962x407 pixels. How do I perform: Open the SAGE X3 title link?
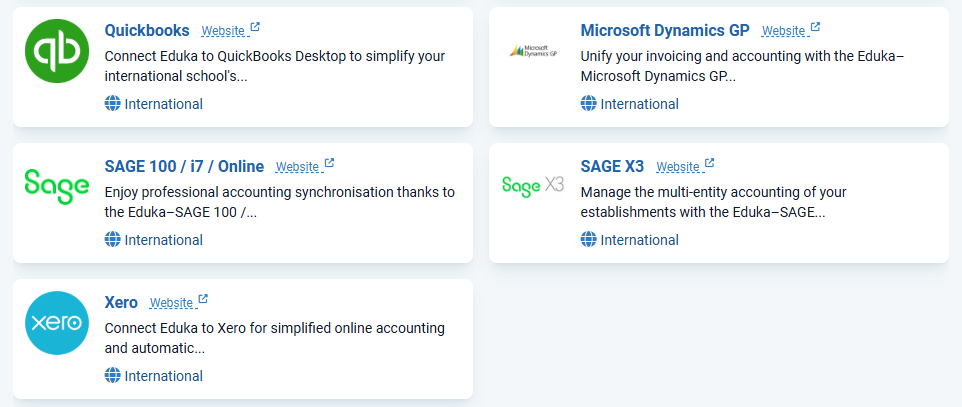(x=612, y=166)
